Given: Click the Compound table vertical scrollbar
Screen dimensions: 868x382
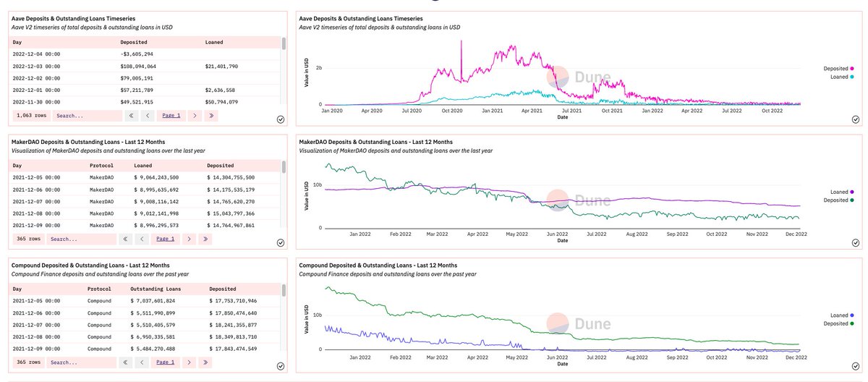Looking at the screenshot, I should coord(284,291).
